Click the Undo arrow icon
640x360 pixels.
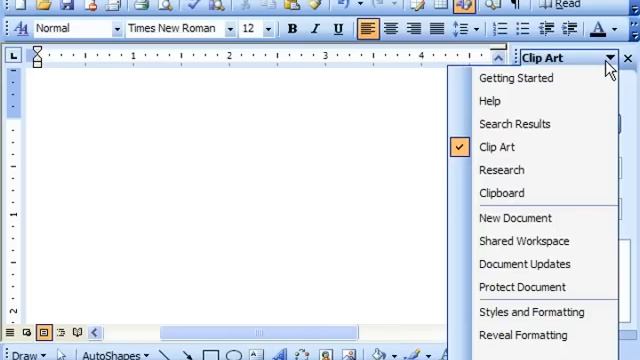click(344, 5)
